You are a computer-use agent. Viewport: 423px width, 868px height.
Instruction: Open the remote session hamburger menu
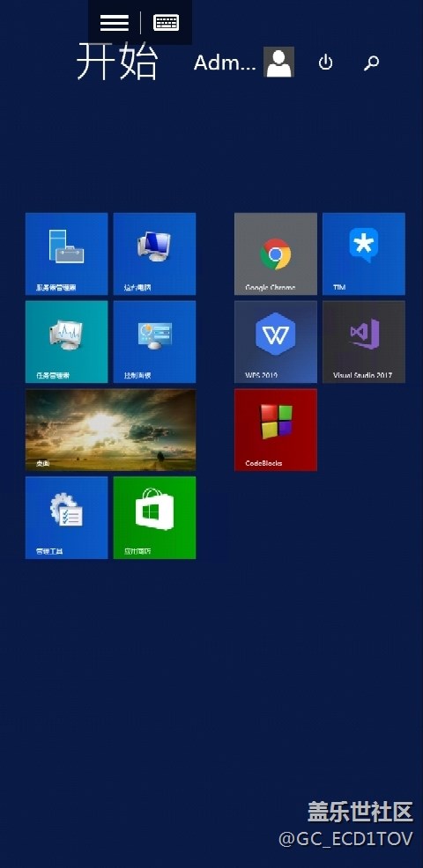(115, 23)
